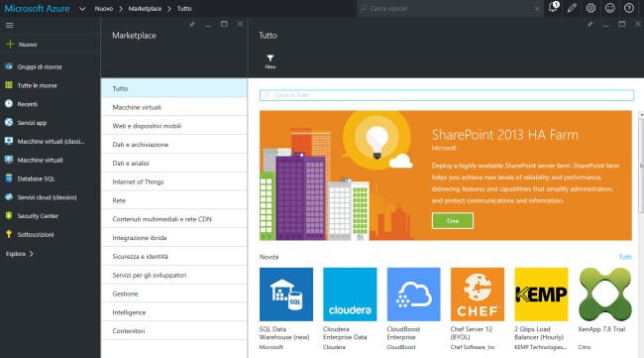Select Macchine virtuali category in Marketplace
Viewport: 644px width, 358px height.
tap(174, 107)
